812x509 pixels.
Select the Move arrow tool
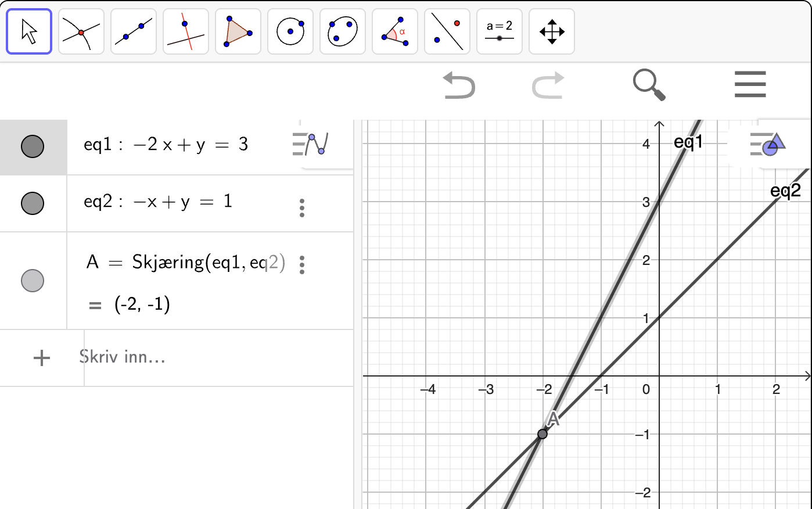[x=29, y=31]
